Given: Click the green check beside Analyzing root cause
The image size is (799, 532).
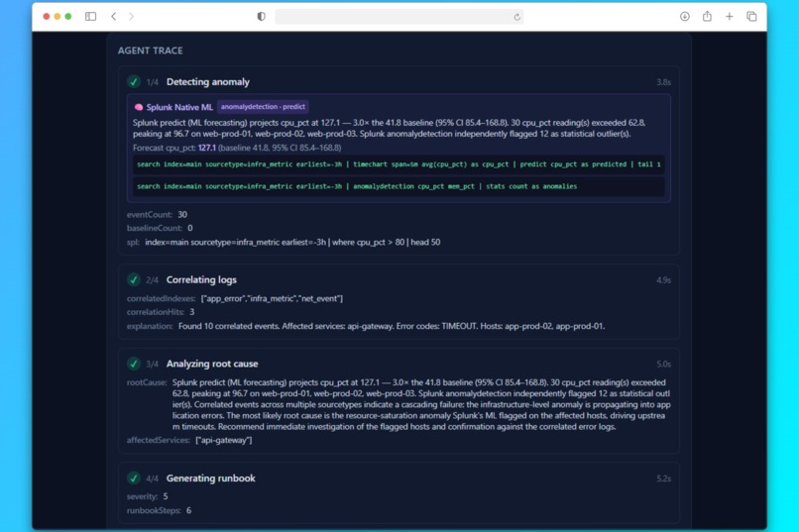Looking at the screenshot, I should (134, 364).
